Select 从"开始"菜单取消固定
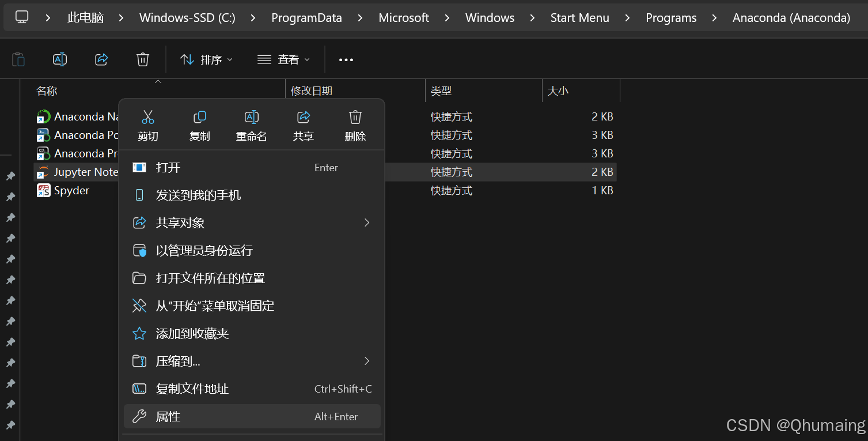Screen dimensions: 868x441 (x=252, y=306)
